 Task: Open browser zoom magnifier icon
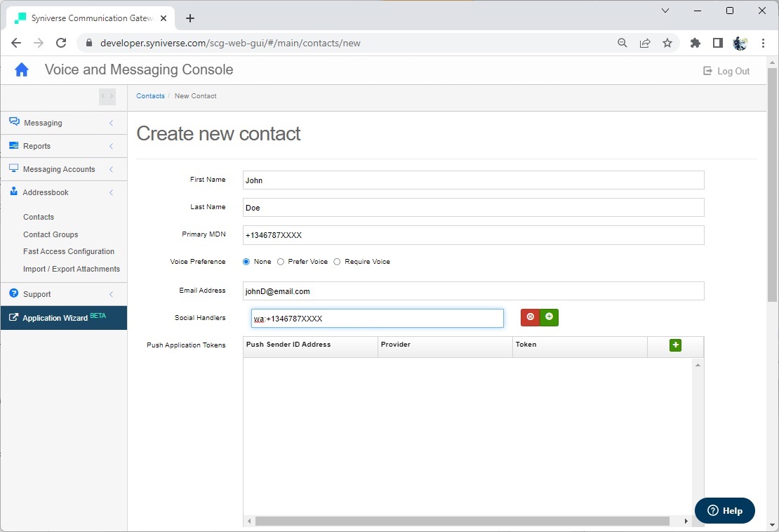pyautogui.click(x=622, y=43)
